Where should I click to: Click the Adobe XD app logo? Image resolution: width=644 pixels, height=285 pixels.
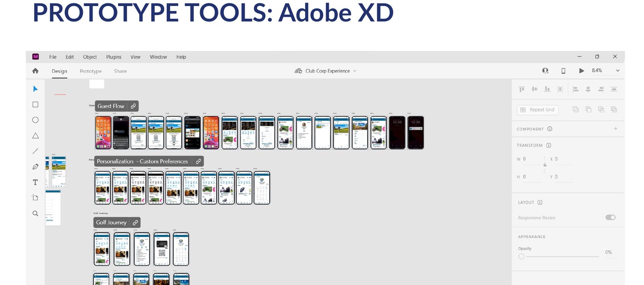coord(35,57)
